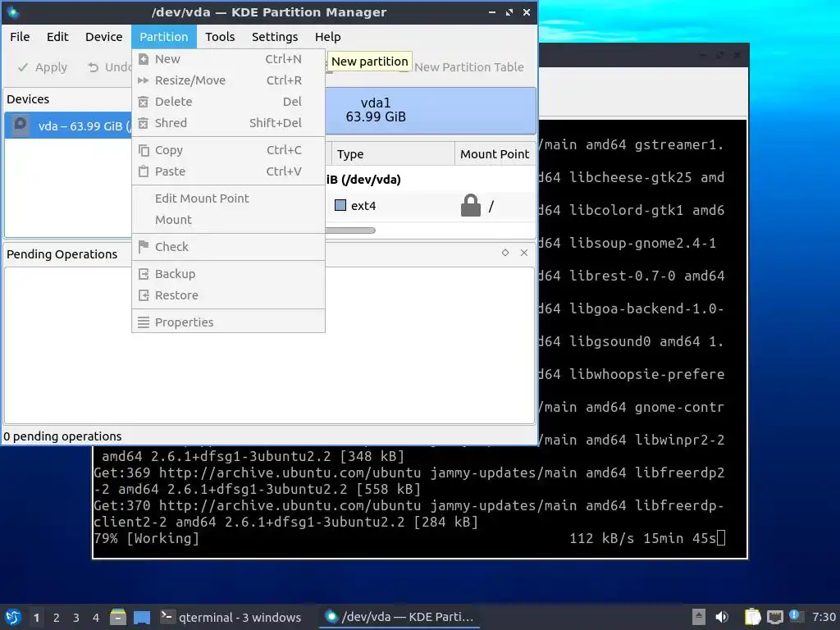Viewport: 840px width, 630px height.
Task: Open the clipboard tray icon
Action: (753, 617)
